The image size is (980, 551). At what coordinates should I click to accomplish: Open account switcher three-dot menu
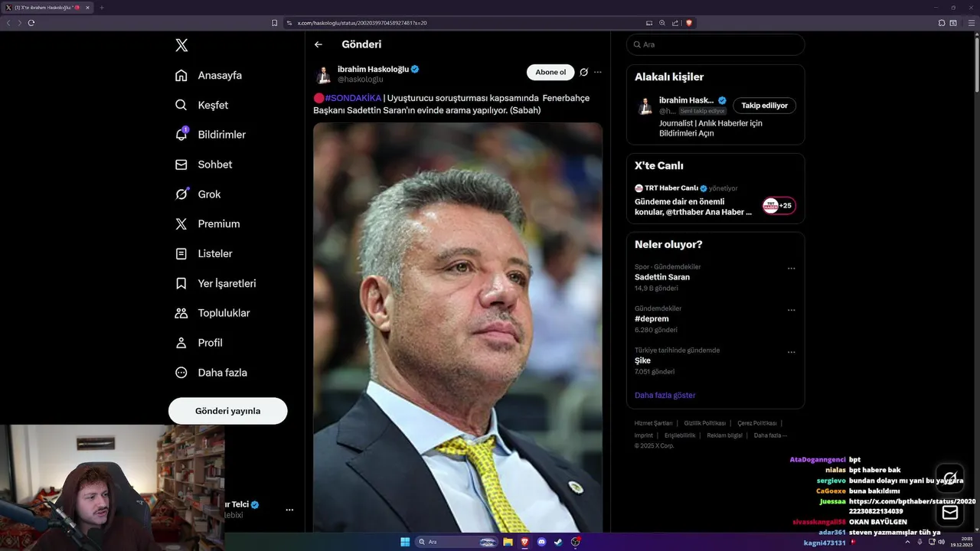point(289,510)
